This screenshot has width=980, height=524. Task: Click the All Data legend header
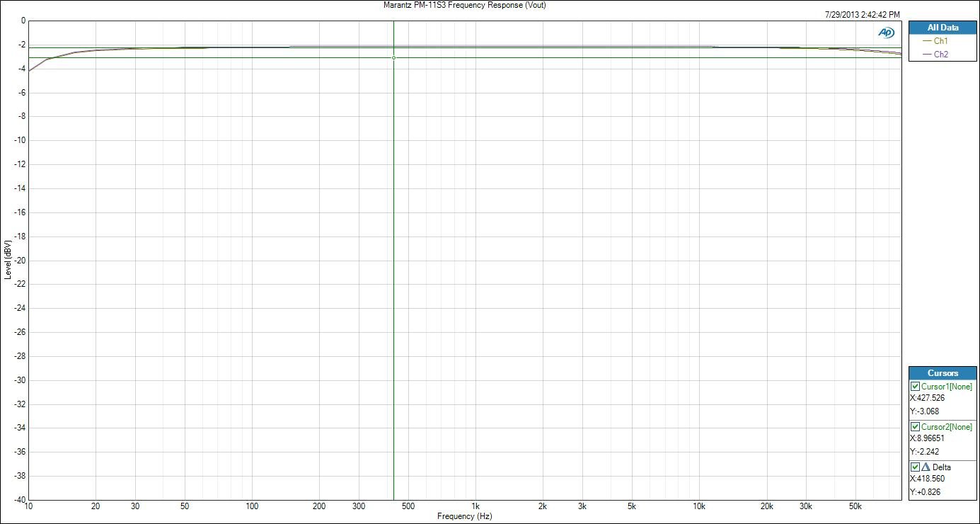pos(942,28)
